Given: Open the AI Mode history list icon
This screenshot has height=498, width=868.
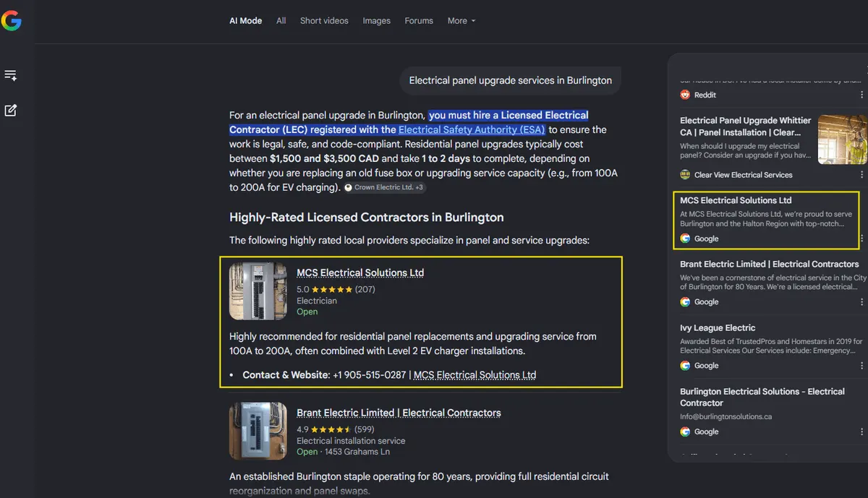Looking at the screenshot, I should click(11, 75).
